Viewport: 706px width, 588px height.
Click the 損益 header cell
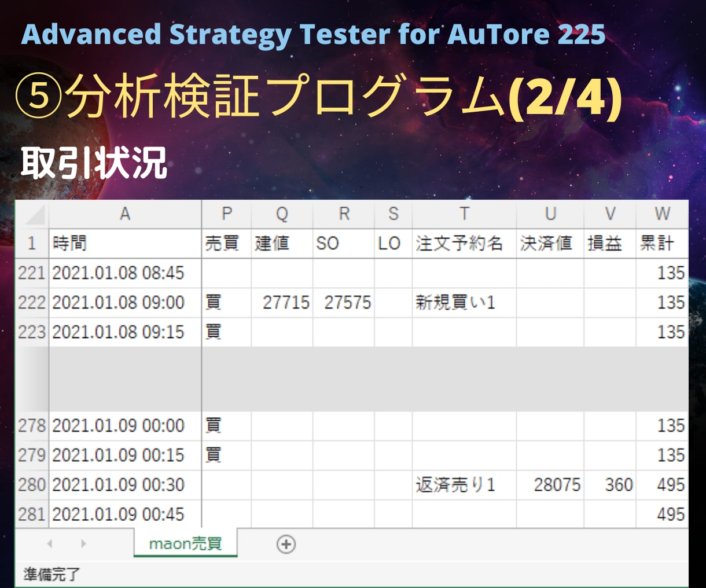click(x=610, y=243)
